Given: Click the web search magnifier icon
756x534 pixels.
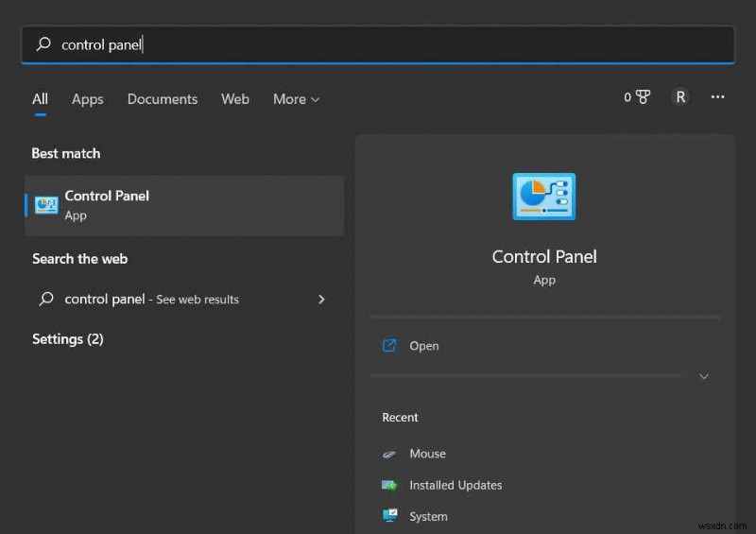Looking at the screenshot, I should 46,299.
